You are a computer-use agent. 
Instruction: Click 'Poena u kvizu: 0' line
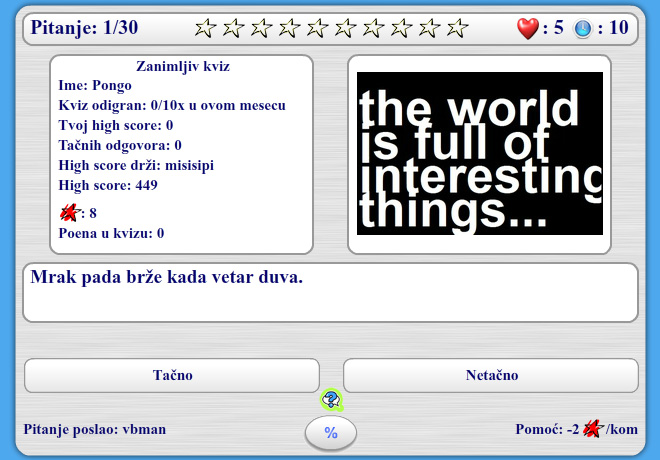tap(111, 233)
